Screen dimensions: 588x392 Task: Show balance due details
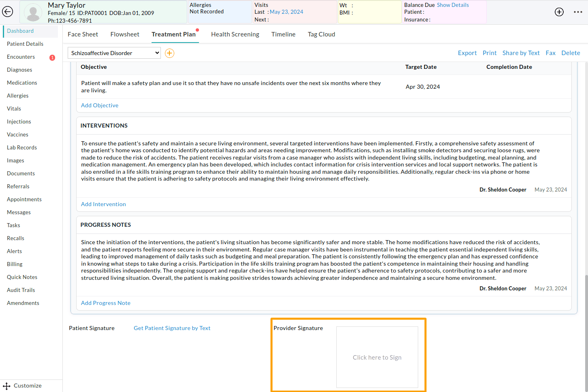point(453,5)
